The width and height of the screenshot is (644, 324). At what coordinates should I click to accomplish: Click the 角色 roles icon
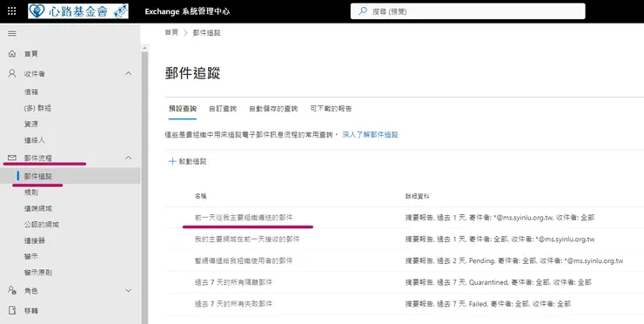pos(12,290)
